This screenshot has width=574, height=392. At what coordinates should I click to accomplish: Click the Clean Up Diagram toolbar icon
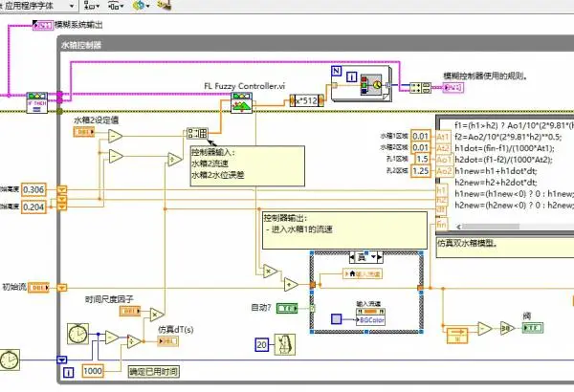tap(165, 5)
